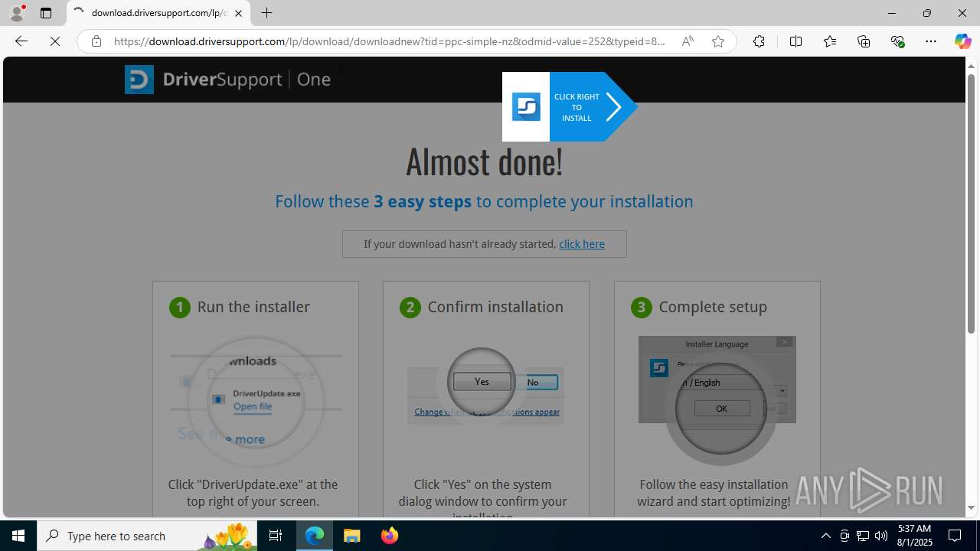The height and width of the screenshot is (551, 980).
Task: Click the address bar URL
Action: (x=390, y=41)
